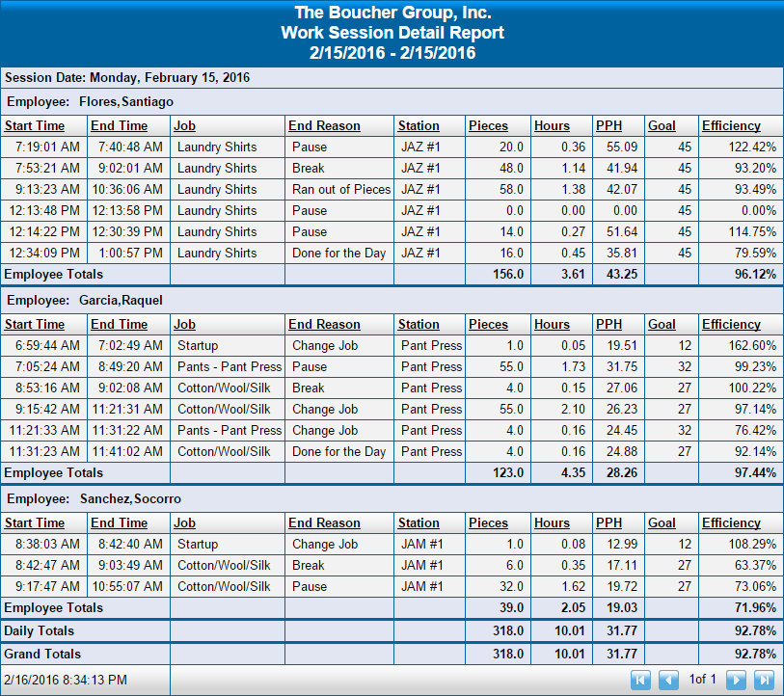Go to next report page
This screenshot has height=696, width=784.
pos(736,680)
